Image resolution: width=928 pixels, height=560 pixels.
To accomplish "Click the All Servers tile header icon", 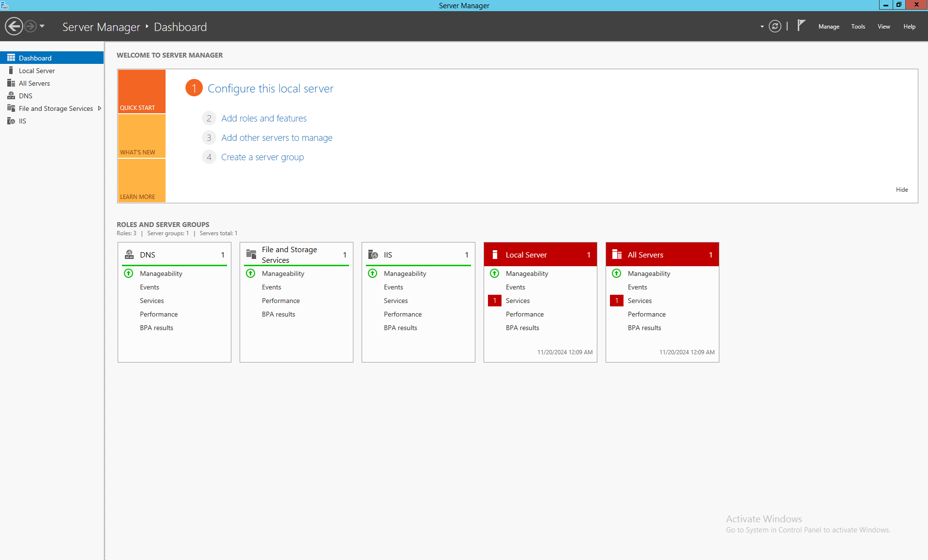I will (617, 254).
